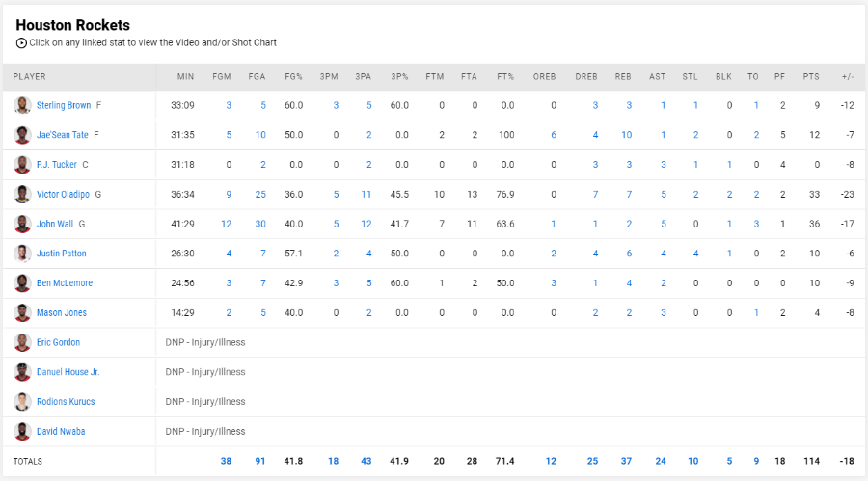Click the play-video icon beside the instruction text
This screenshot has width=868, height=481.
[x=21, y=43]
